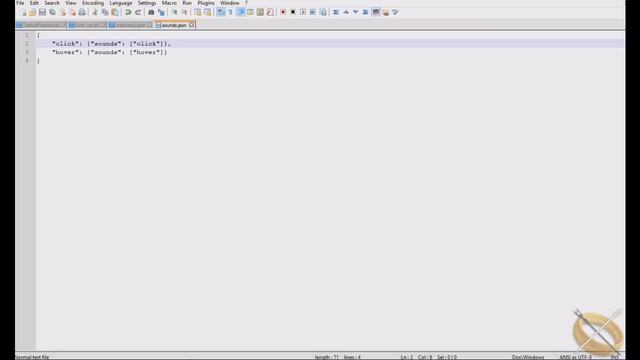Click the "length : 71" status entry
This screenshot has height=360, width=640.
[x=327, y=357]
